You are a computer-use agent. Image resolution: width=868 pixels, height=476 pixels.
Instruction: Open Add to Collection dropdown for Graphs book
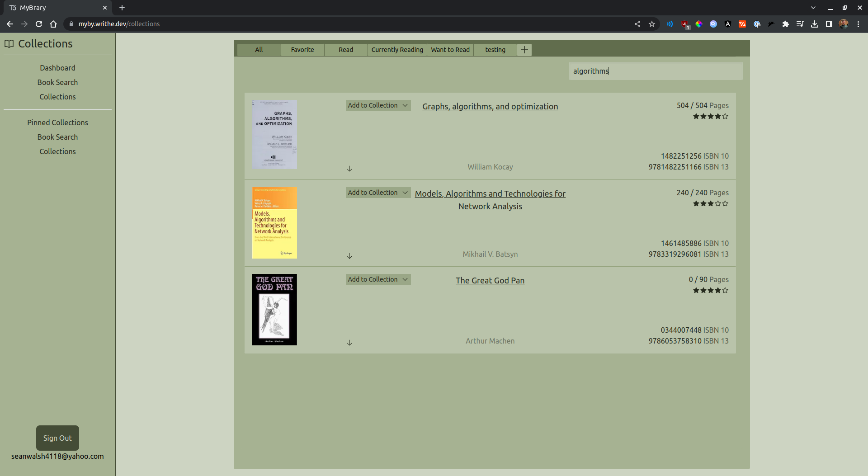tap(378, 105)
